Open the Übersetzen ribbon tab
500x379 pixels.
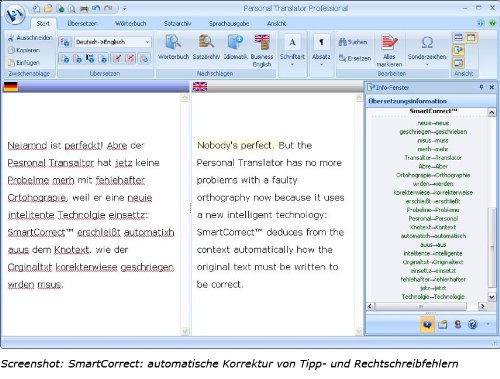coord(82,23)
